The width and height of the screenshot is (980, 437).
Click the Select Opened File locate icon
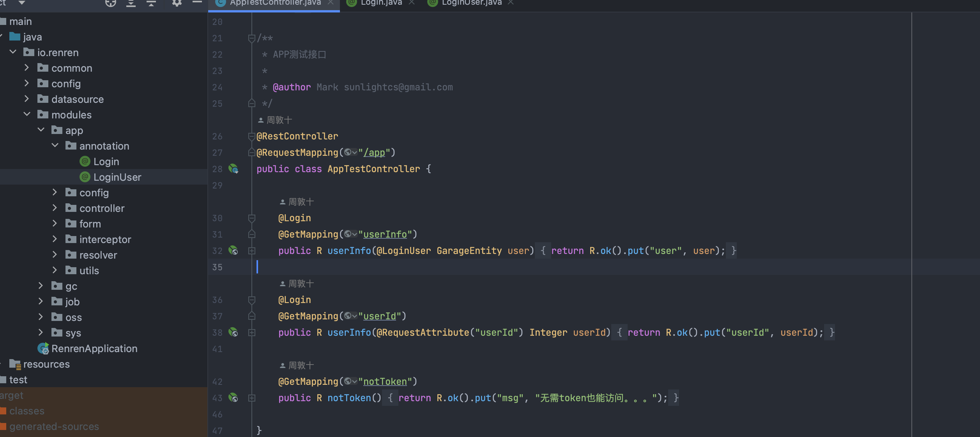tap(111, 3)
